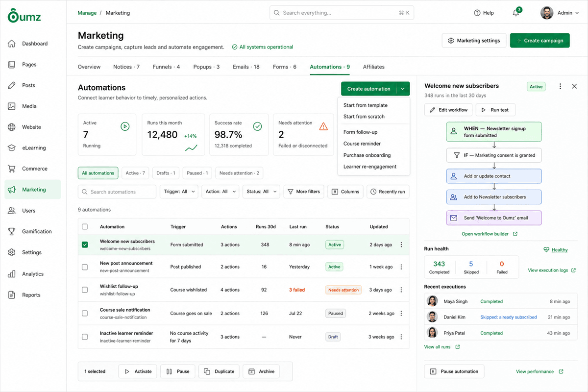
Task: Open Reports in the sidebar
Action: (x=33, y=295)
